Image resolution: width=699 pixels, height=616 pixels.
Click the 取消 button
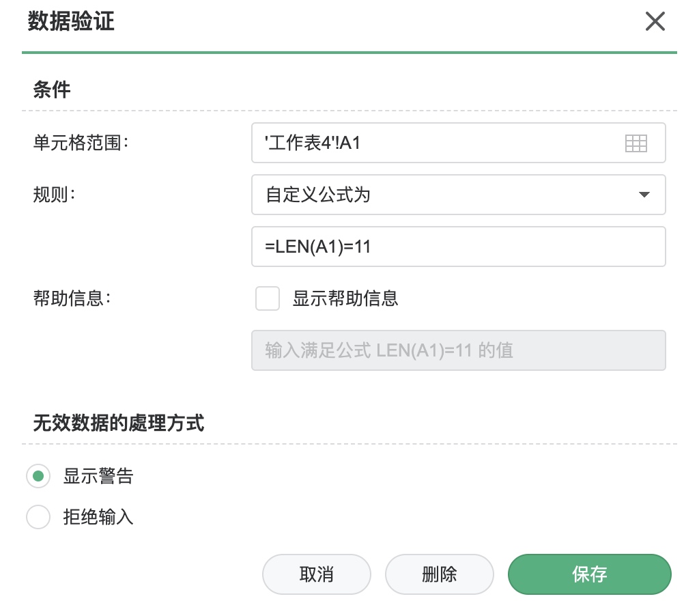click(x=317, y=574)
